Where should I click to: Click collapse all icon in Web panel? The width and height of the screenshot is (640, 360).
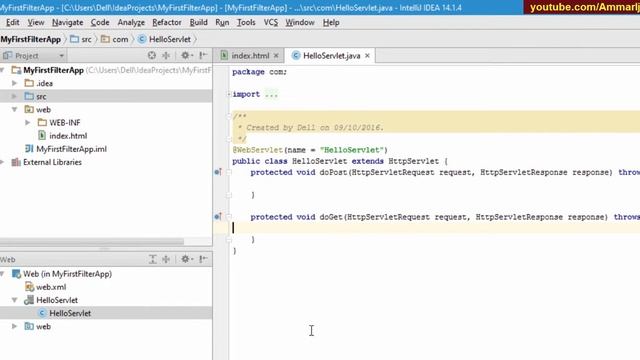coord(166,259)
